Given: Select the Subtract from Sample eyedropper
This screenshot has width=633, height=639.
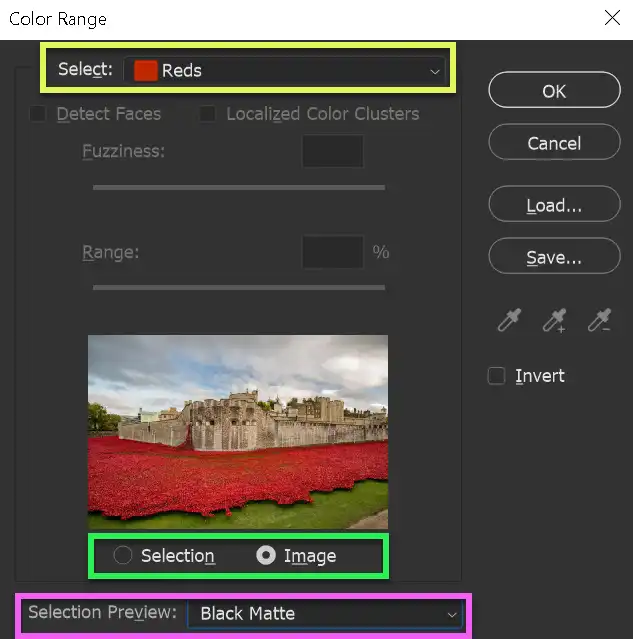Looking at the screenshot, I should [x=599, y=320].
